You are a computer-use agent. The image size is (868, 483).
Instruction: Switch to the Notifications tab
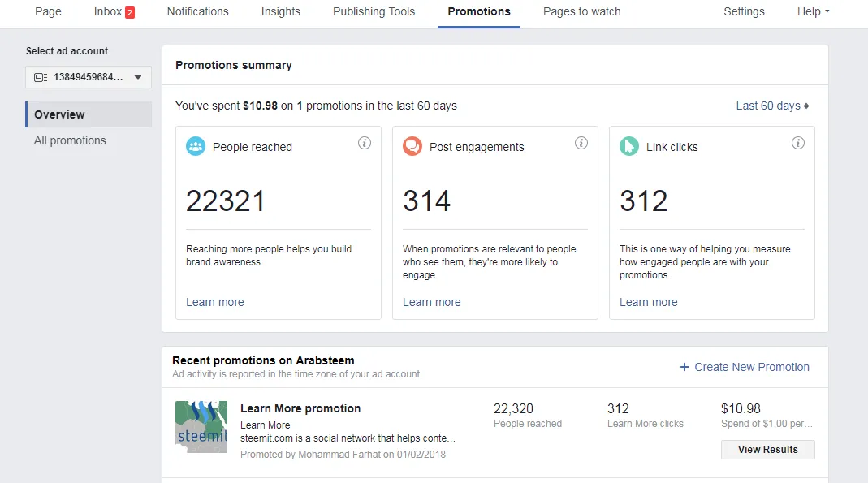[197, 11]
